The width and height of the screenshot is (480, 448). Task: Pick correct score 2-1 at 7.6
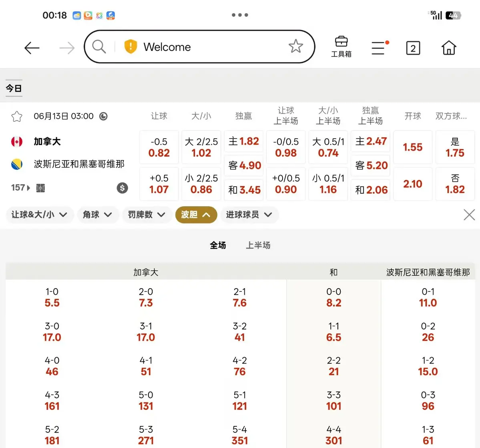240,297
